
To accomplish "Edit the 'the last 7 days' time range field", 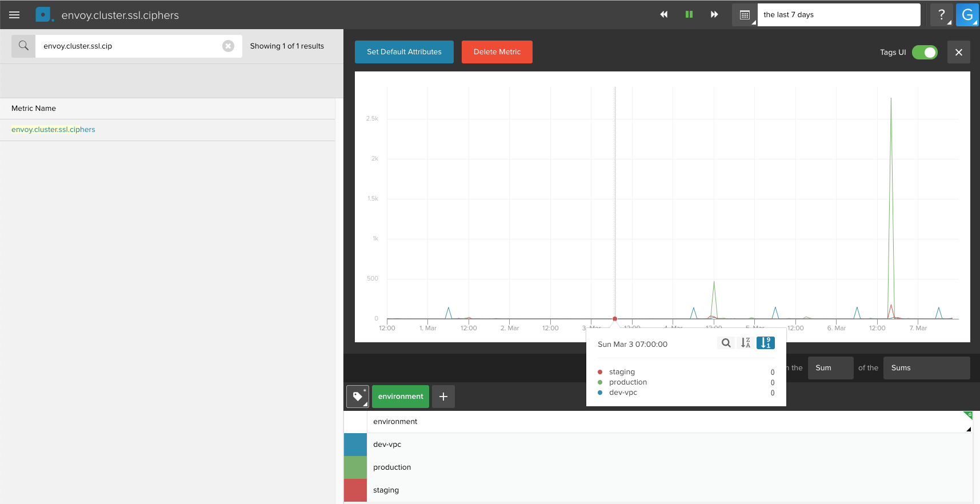I will [838, 15].
